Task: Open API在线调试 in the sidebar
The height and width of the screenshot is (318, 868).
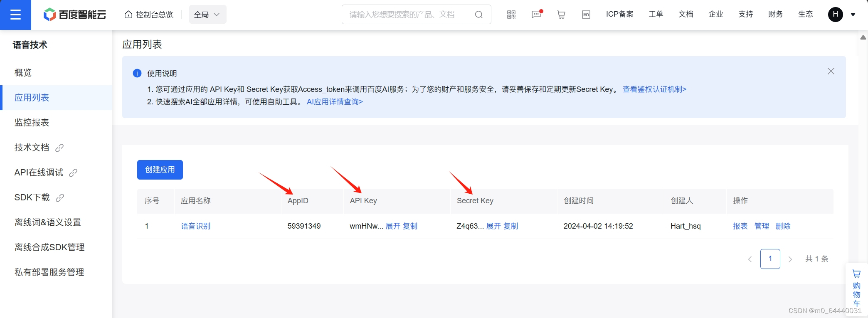Action: (x=39, y=173)
